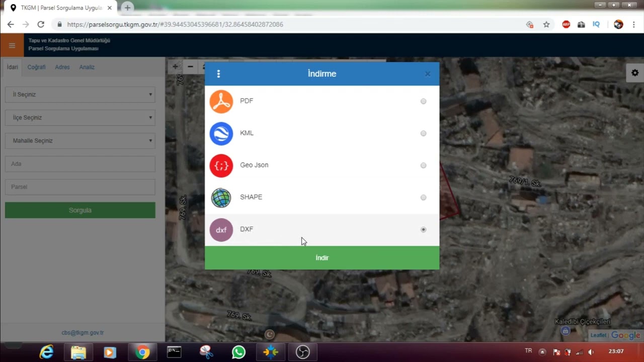Screen dimensions: 644x362
Task: Open WhatsApp from taskbar
Action: pos(238,352)
